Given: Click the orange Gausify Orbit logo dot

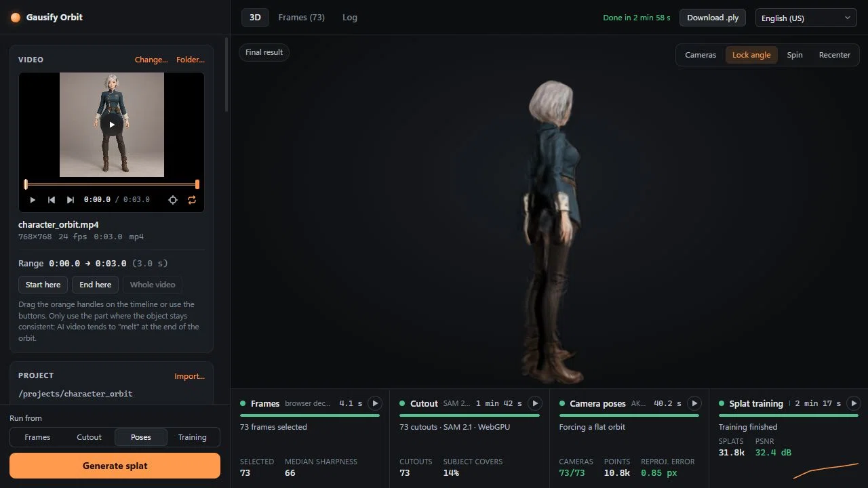Looking at the screenshot, I should tap(16, 18).
